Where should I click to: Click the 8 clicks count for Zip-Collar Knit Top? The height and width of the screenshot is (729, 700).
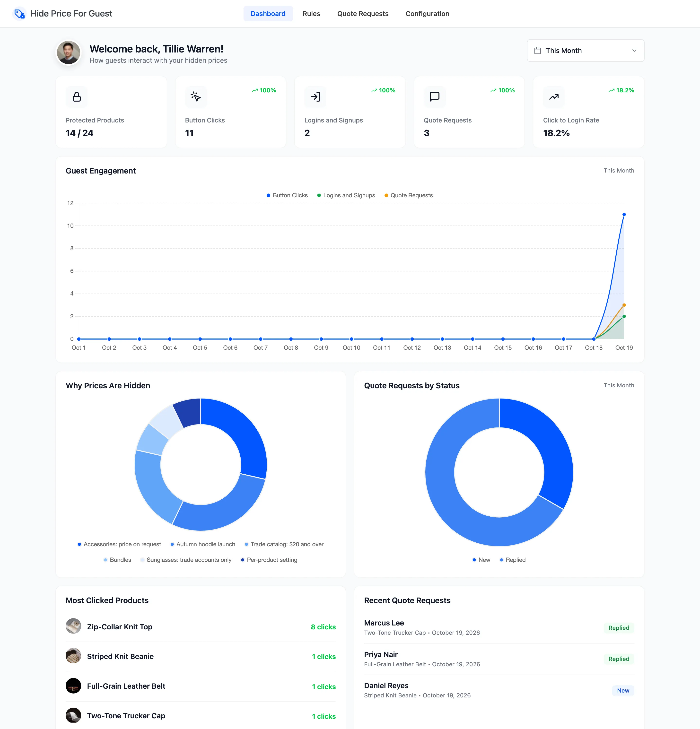[x=323, y=627]
